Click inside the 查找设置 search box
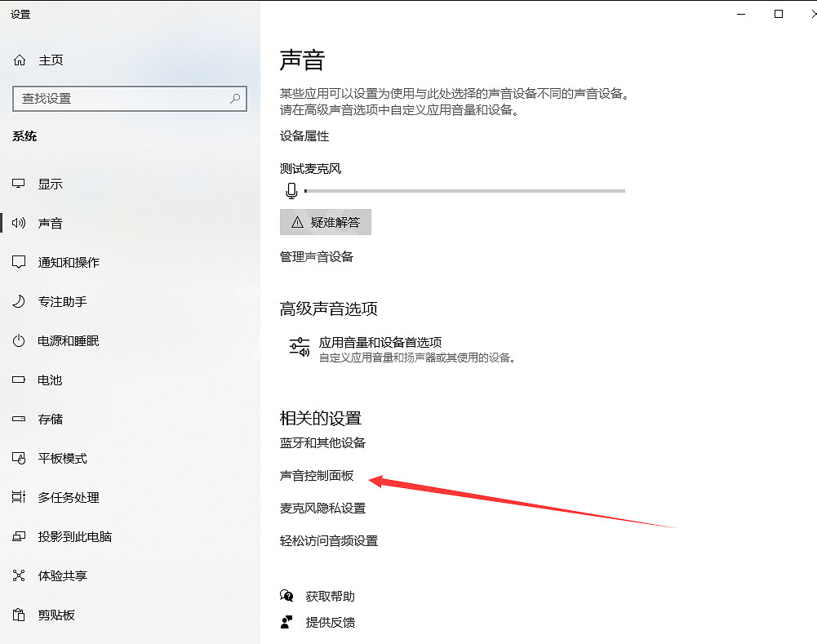817x644 pixels. coord(129,98)
